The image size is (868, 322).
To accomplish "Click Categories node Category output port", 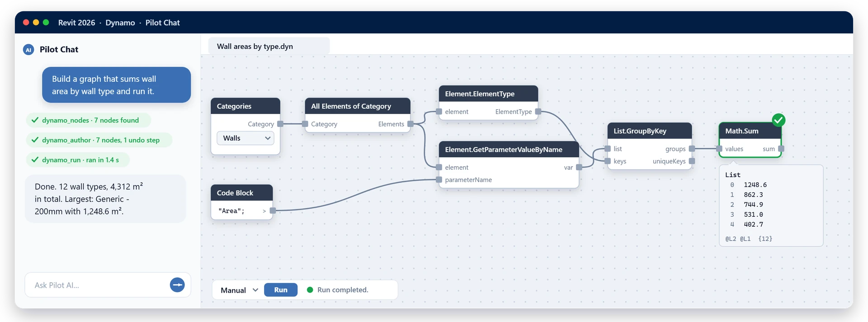I will (x=280, y=124).
